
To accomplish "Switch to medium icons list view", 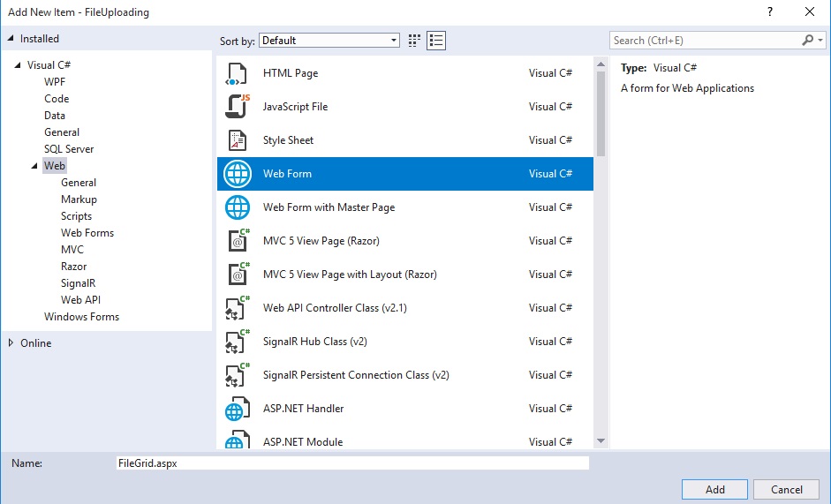I will [436, 41].
